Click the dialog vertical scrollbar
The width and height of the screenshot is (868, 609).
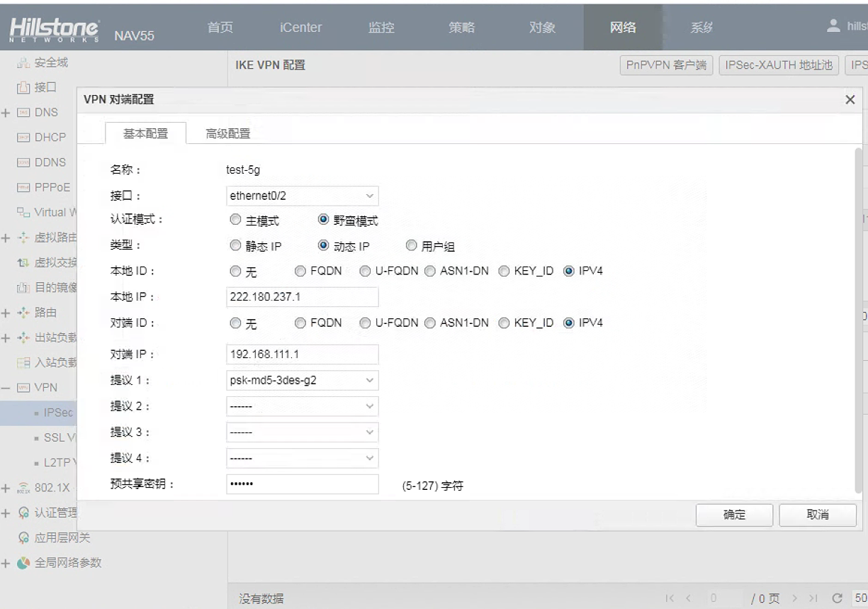[x=859, y=319]
